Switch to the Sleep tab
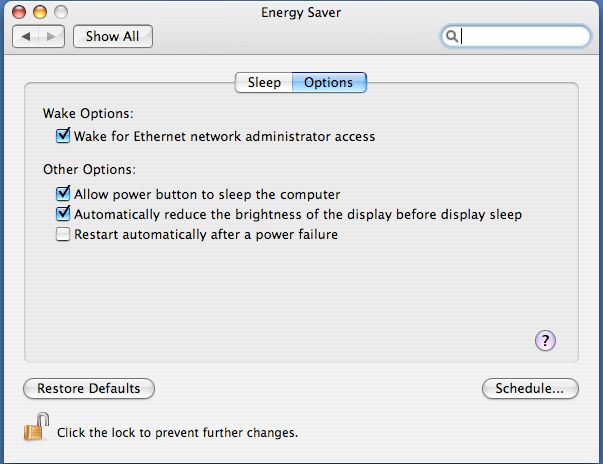603x464 pixels. [x=264, y=82]
